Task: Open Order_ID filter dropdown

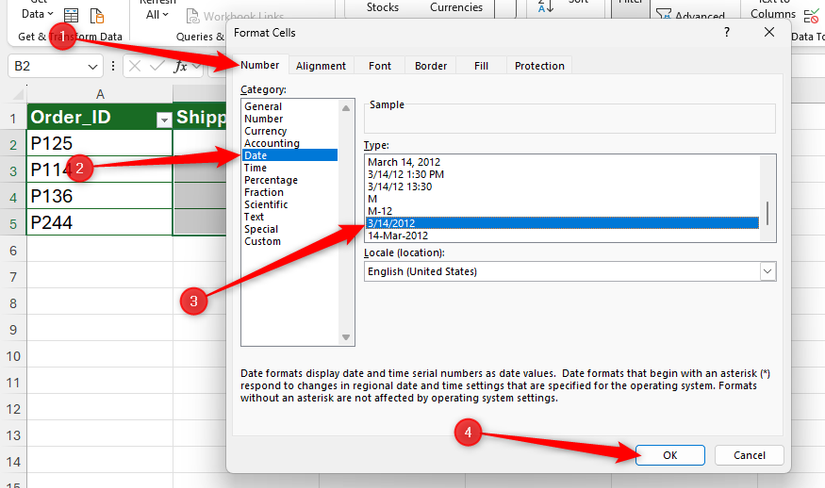Action: pyautogui.click(x=164, y=120)
